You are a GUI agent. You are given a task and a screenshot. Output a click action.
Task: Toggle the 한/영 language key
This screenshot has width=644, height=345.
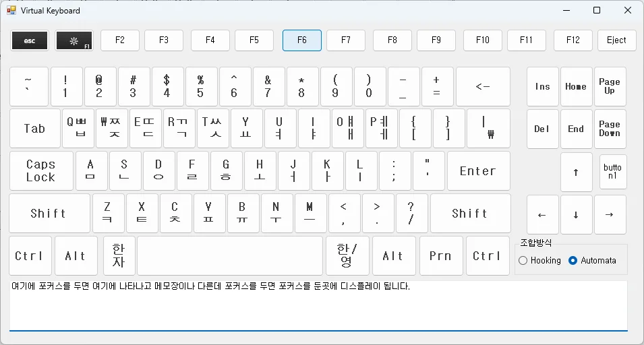pos(347,255)
